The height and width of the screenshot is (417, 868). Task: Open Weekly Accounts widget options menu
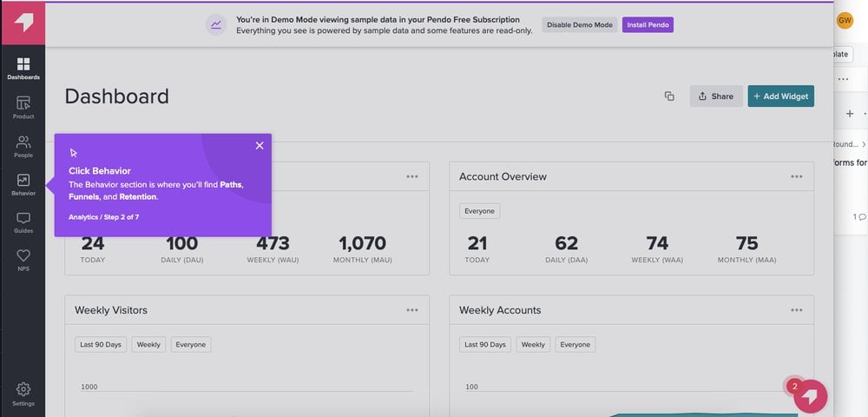796,310
